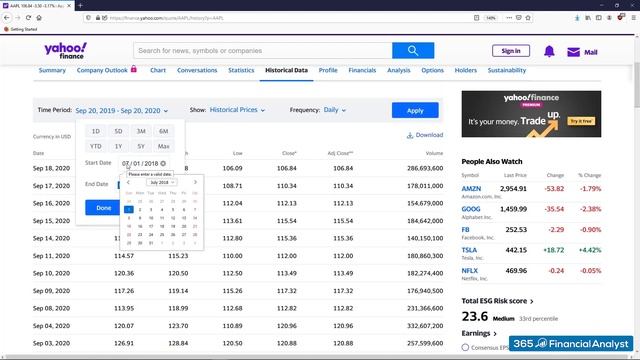Click the blue search magnifier button
This screenshot has width=640, height=360.
click(413, 51)
